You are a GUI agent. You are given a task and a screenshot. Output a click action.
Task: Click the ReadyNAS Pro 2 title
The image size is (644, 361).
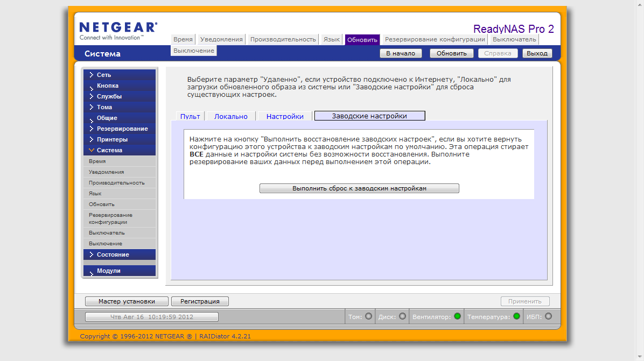click(x=513, y=29)
